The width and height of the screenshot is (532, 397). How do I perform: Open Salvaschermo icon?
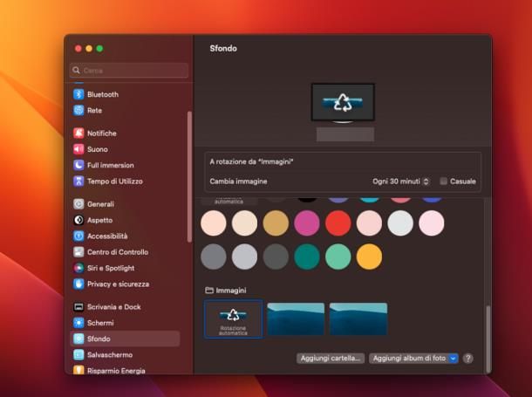coord(78,355)
